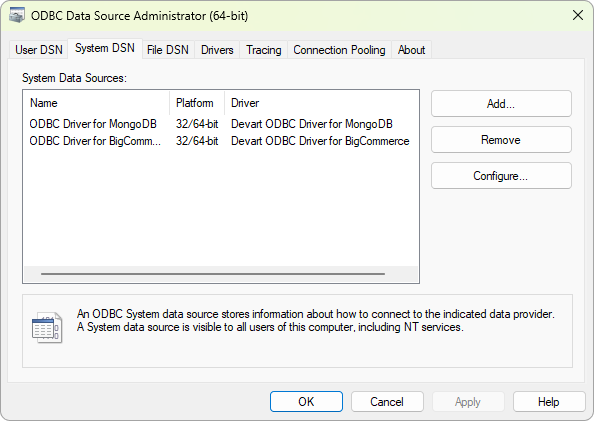Viewport: 594px width, 421px height.
Task: Confirm with the OK button
Action: click(x=306, y=402)
